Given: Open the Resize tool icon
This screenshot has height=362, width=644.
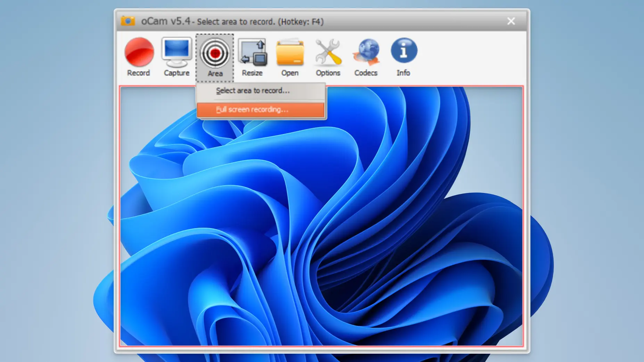Looking at the screenshot, I should [252, 53].
